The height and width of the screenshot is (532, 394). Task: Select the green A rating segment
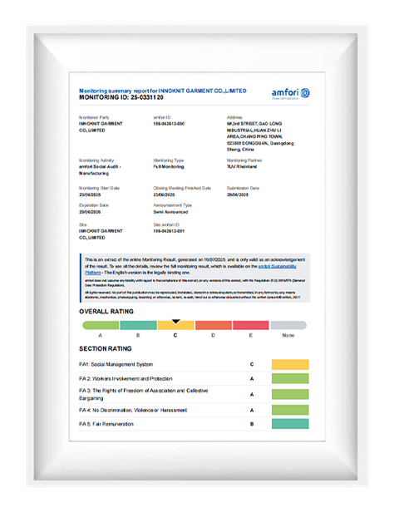[101, 325]
